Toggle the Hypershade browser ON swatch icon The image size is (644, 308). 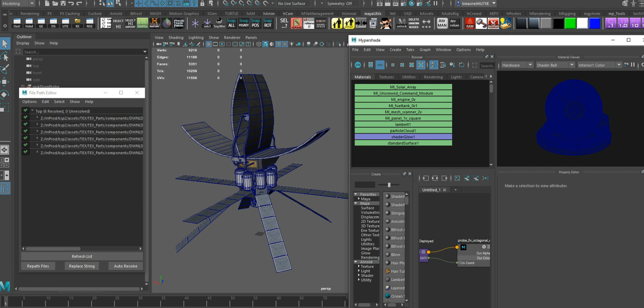pyautogui.click(x=358, y=65)
